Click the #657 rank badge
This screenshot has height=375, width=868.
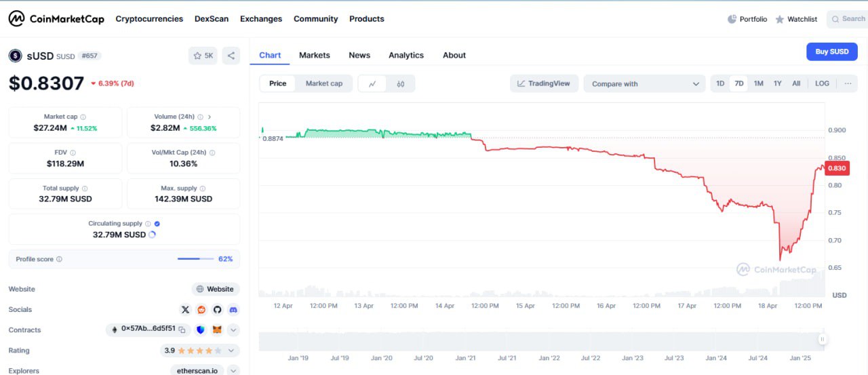point(90,56)
